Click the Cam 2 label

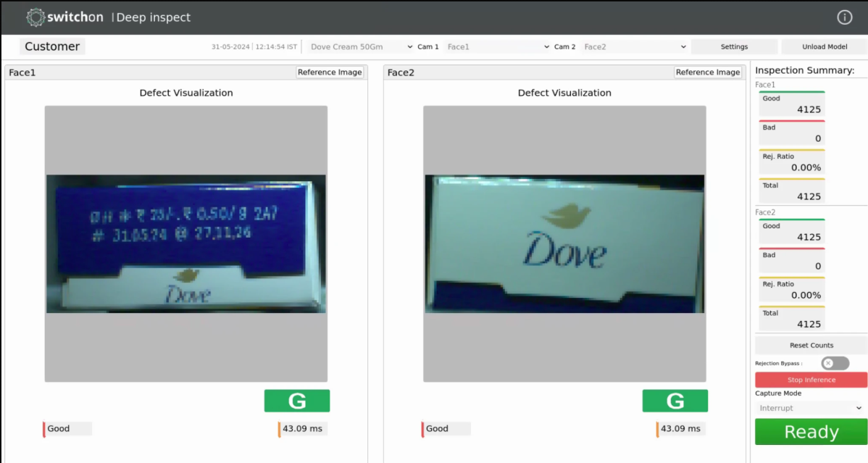click(x=564, y=47)
